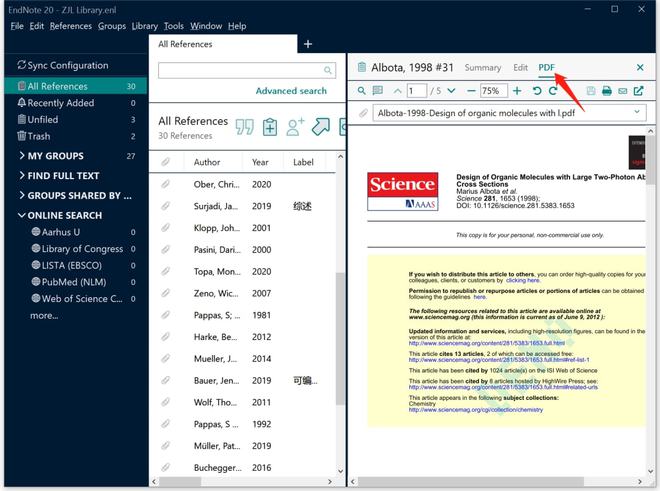
Task: Open the Help menu
Action: (237, 26)
